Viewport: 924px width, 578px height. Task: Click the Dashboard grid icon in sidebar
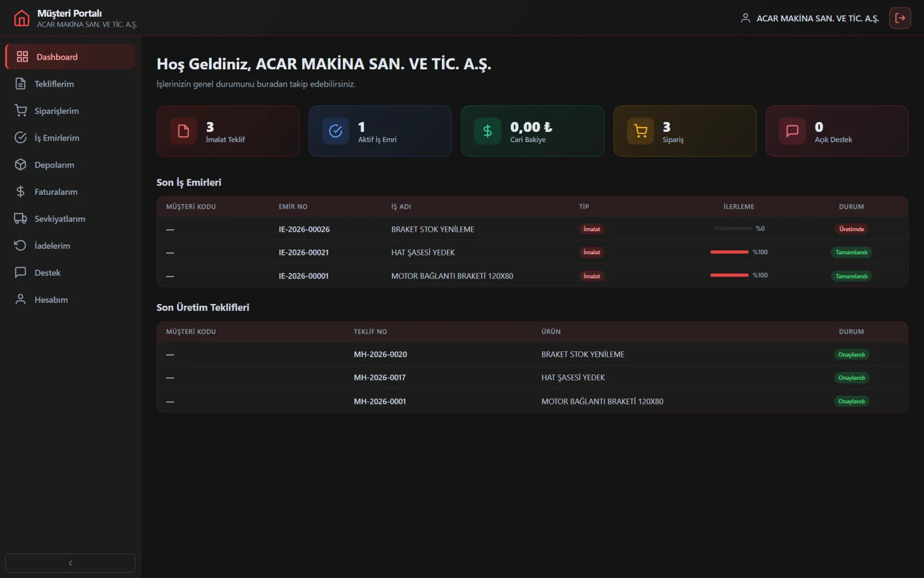pos(22,57)
